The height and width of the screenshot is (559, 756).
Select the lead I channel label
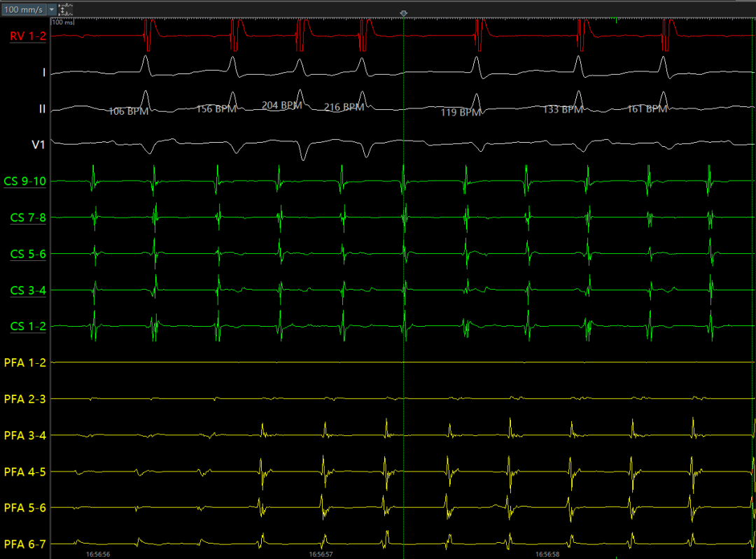43,72
